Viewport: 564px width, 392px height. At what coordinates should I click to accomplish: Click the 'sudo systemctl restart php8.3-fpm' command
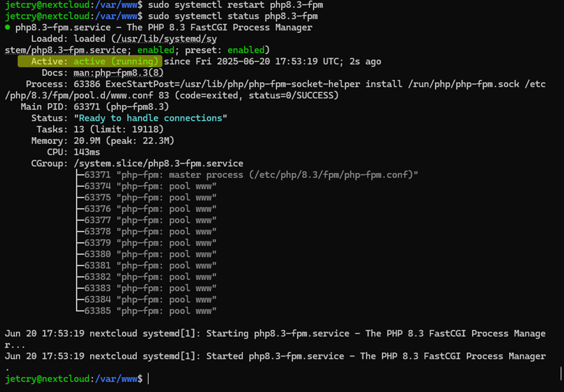point(235,5)
